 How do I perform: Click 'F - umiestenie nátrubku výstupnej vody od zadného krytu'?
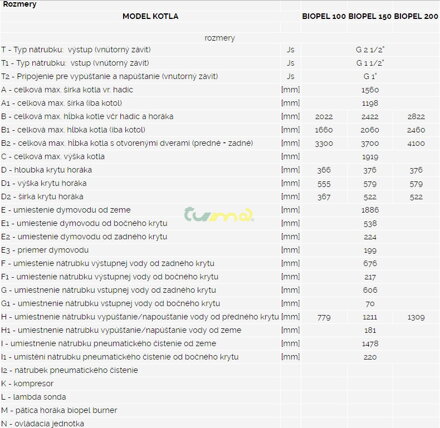pyautogui.click(x=108, y=263)
